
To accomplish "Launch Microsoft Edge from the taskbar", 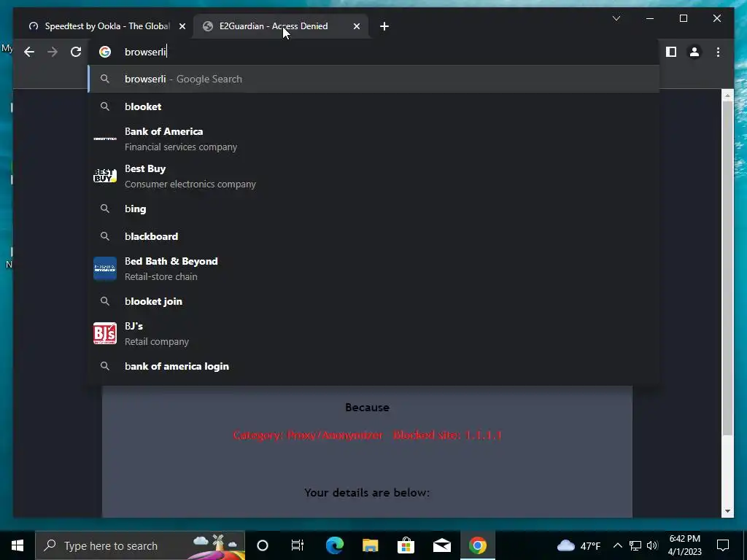I will pyautogui.click(x=334, y=545).
